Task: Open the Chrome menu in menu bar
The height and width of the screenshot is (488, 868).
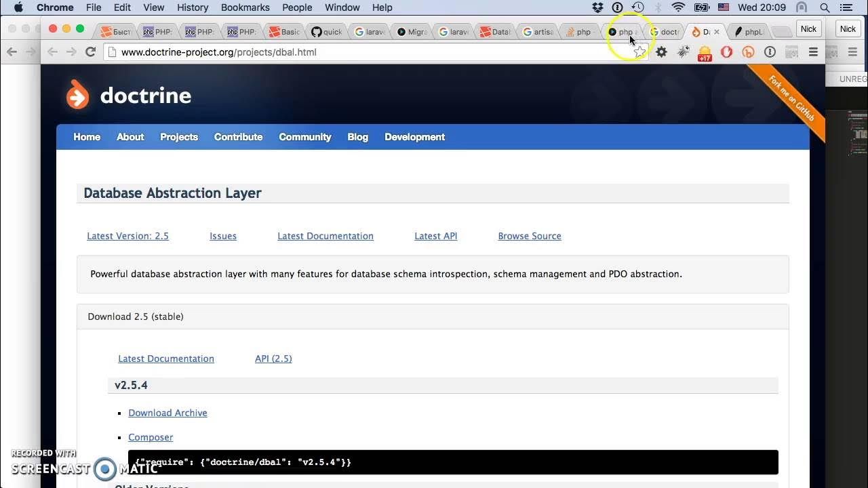Action: (55, 7)
